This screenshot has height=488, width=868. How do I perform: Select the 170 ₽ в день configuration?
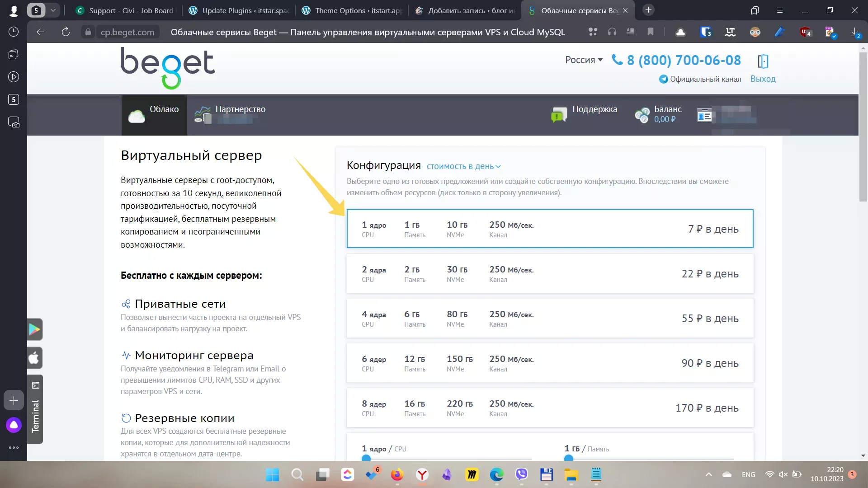(x=550, y=408)
